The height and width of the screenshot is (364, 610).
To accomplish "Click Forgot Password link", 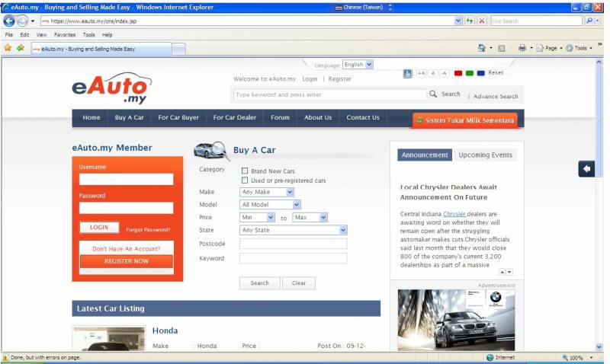I will (x=148, y=229).
